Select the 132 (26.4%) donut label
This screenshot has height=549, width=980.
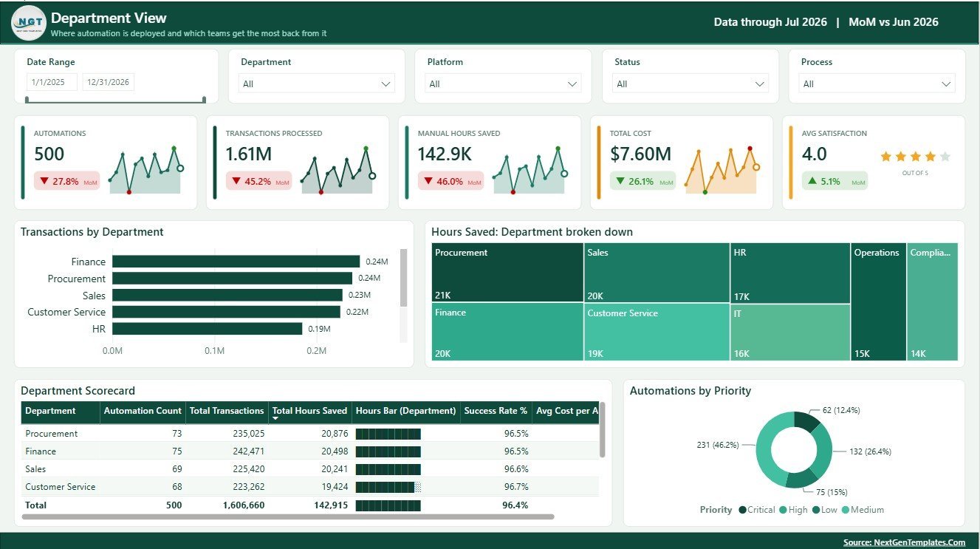coord(870,451)
